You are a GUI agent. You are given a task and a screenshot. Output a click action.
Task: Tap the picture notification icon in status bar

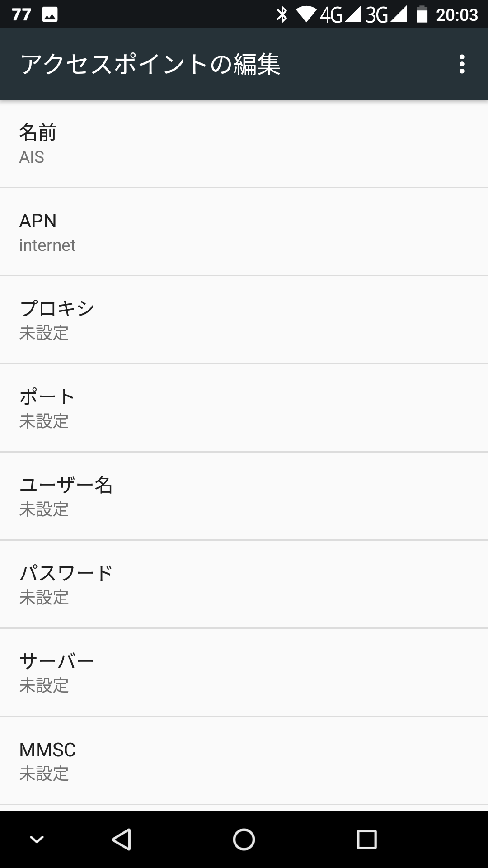click(x=50, y=15)
